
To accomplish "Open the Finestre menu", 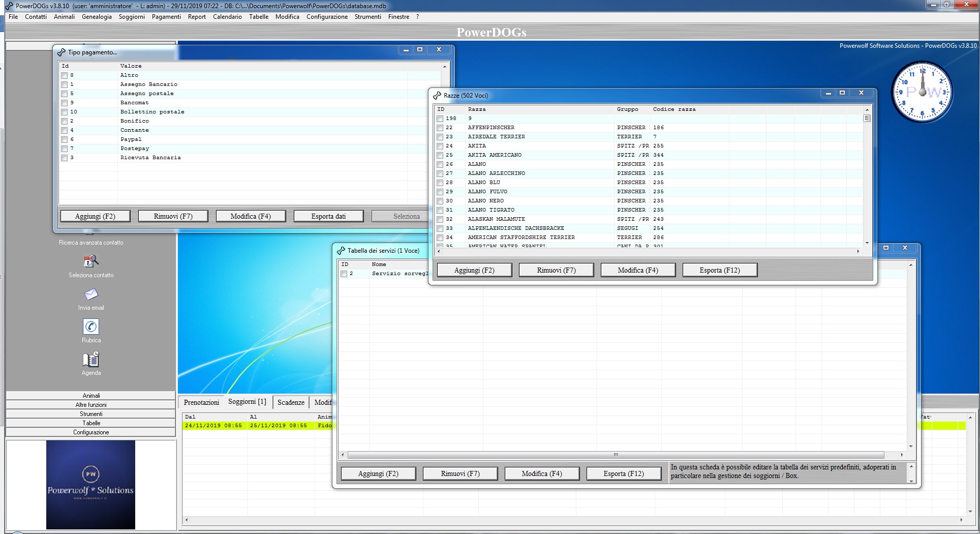I will (x=399, y=17).
